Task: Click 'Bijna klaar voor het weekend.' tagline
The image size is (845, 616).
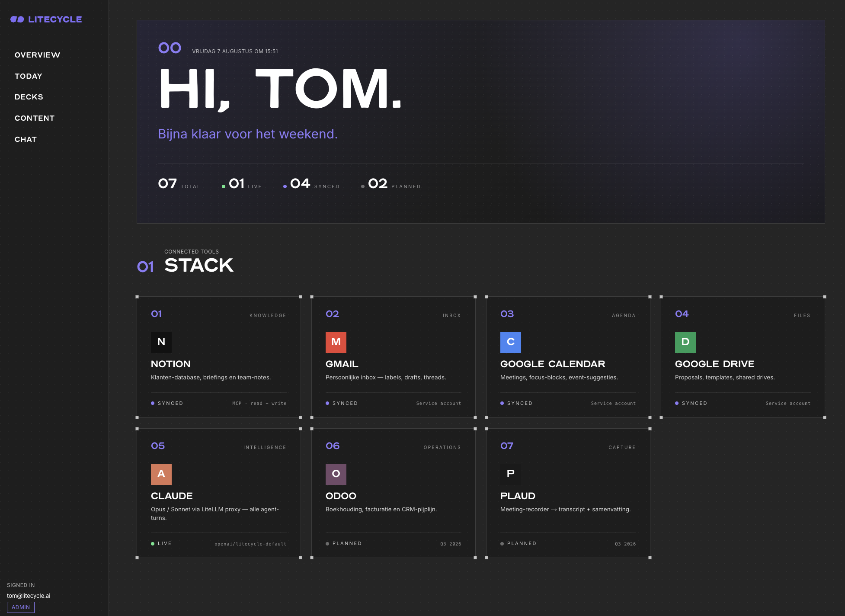Action: pos(248,134)
